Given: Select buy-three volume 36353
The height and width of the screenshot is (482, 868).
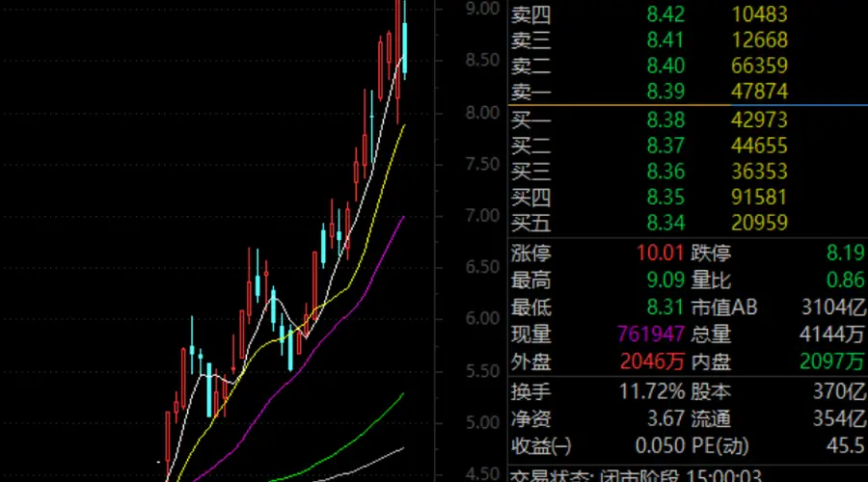Looking at the screenshot, I should tap(760, 172).
